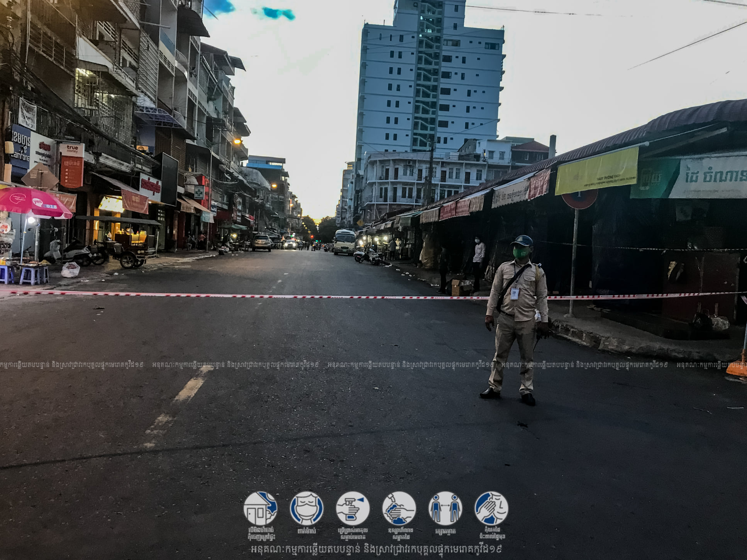Click the don't-touch-face icon

click(x=491, y=508)
